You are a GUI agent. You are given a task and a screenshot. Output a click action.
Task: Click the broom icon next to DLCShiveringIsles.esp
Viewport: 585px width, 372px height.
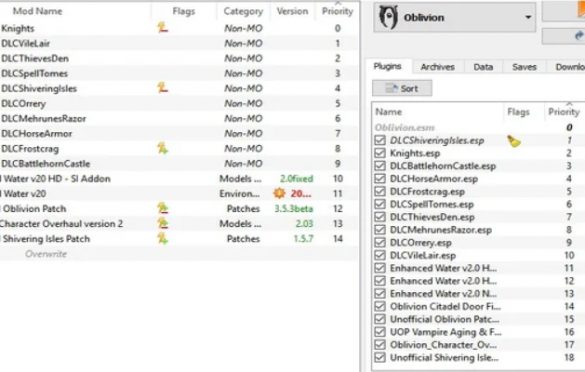pos(514,141)
